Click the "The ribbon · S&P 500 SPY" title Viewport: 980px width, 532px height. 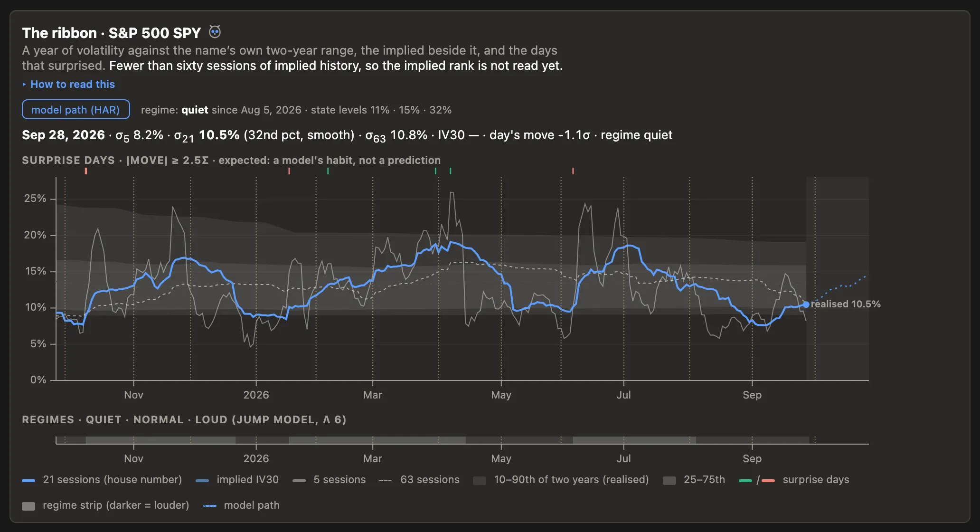pyautogui.click(x=112, y=33)
